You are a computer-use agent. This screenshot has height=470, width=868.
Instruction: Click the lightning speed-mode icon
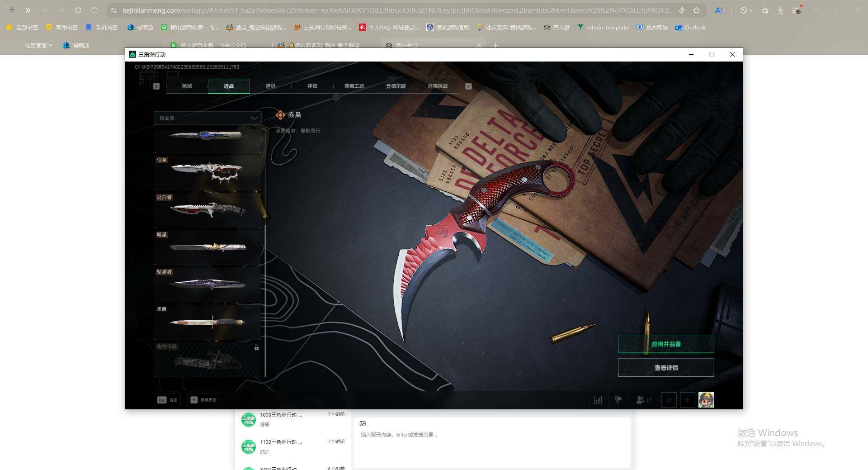(x=682, y=10)
